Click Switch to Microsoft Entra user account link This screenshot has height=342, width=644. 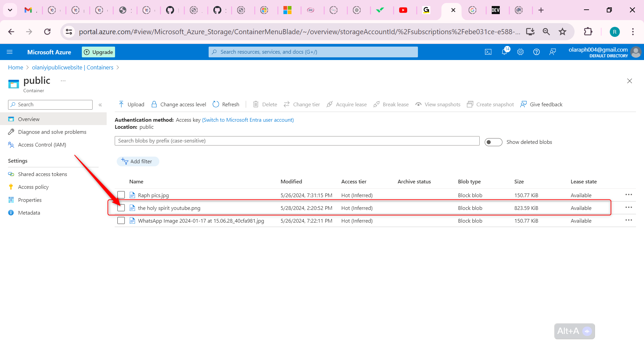(248, 120)
